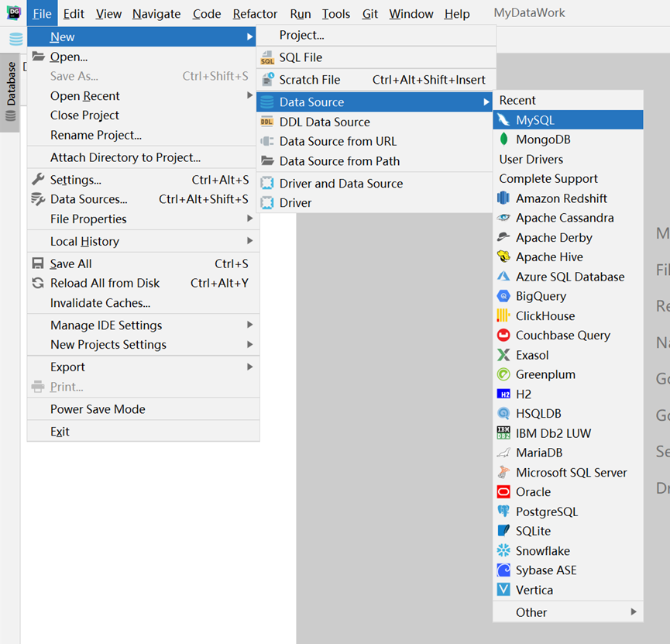The image size is (670, 644).
Task: Select Invalidate Caches...
Action: coord(143,303)
